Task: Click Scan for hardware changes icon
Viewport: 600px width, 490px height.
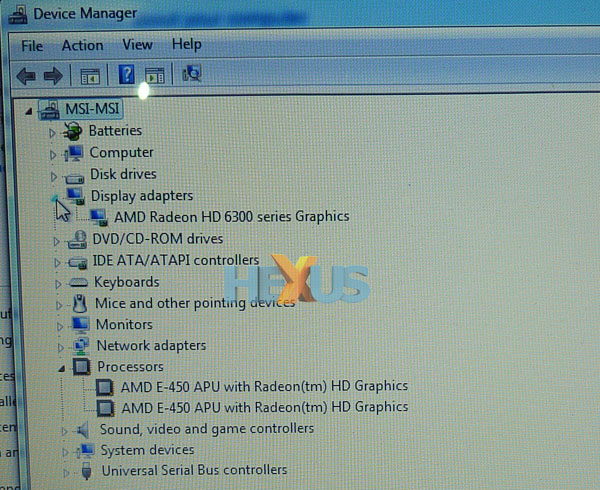Action: coord(192,73)
